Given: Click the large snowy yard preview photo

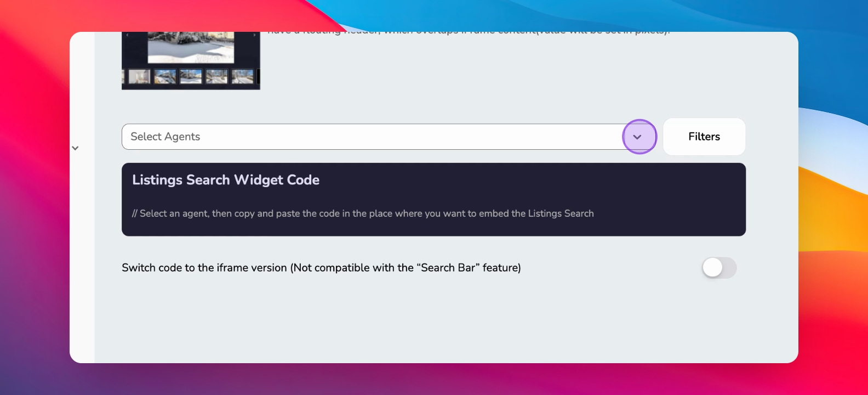Looking at the screenshot, I should click(191, 47).
